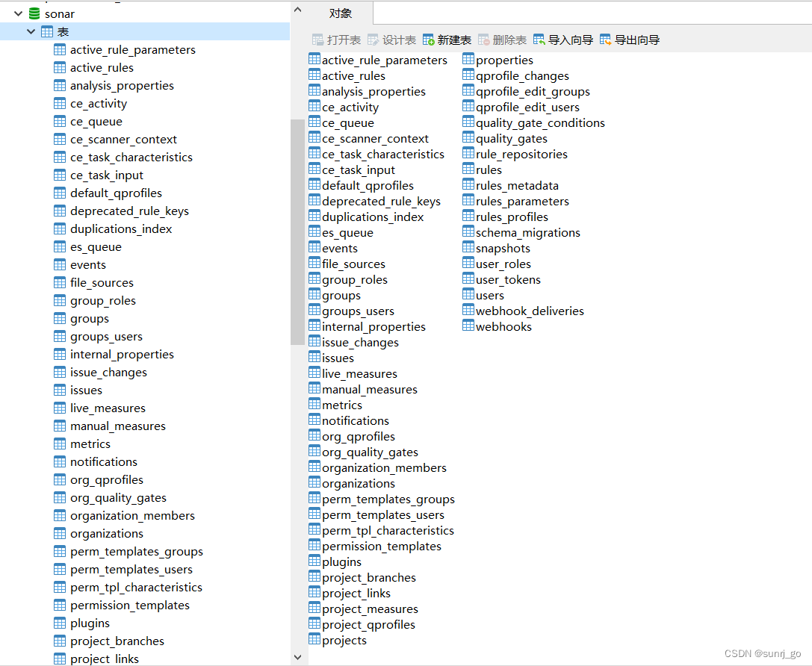Screen dimensions: 812x666
Task: Select org_quality_gates in the tree
Action: click(119, 498)
